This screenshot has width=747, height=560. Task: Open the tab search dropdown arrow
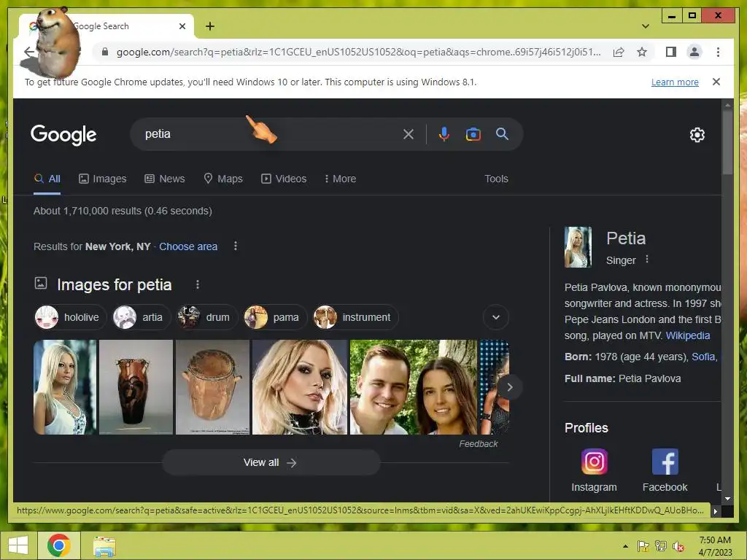point(646,26)
